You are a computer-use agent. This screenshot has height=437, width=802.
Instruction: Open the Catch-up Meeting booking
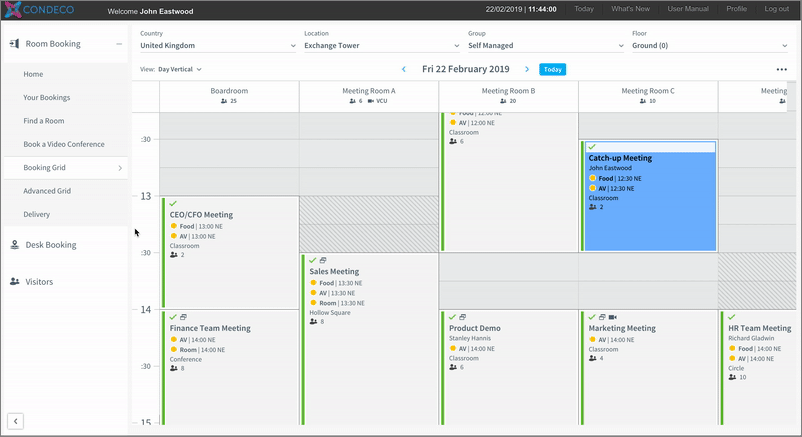tap(650, 196)
